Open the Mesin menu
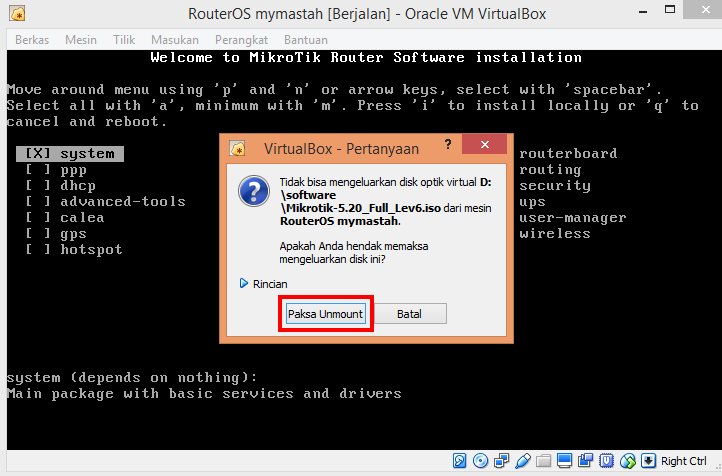The width and height of the screenshot is (722, 476). point(81,40)
